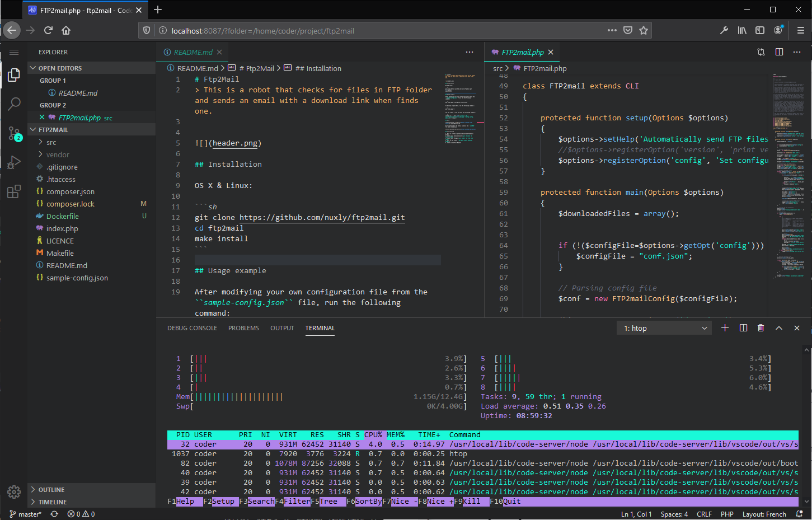Click the master* branch in status bar
The height and width of the screenshot is (520, 812).
click(x=26, y=514)
